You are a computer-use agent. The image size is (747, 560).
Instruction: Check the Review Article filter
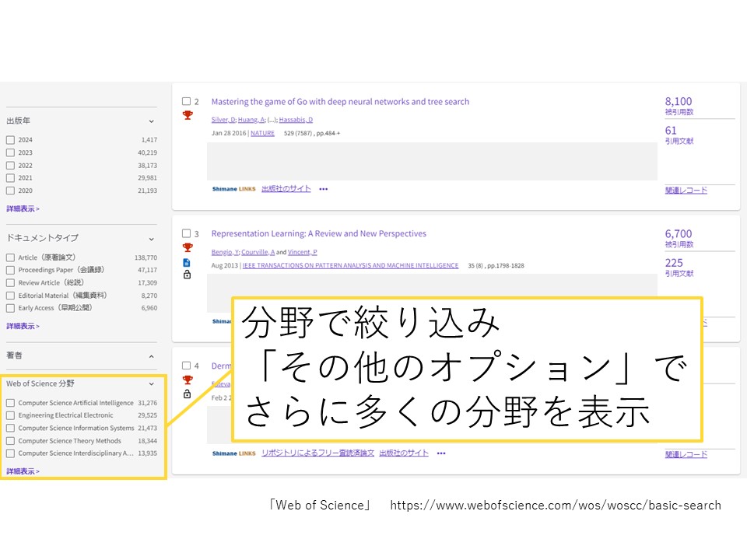[10, 283]
